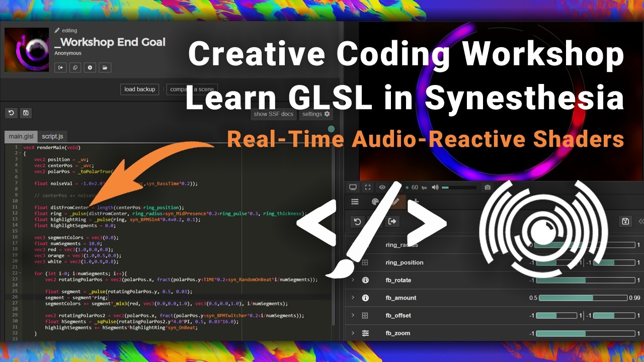The image size is (644, 362).
Task: Click the save icon above the code editor
Action: (x=26, y=113)
